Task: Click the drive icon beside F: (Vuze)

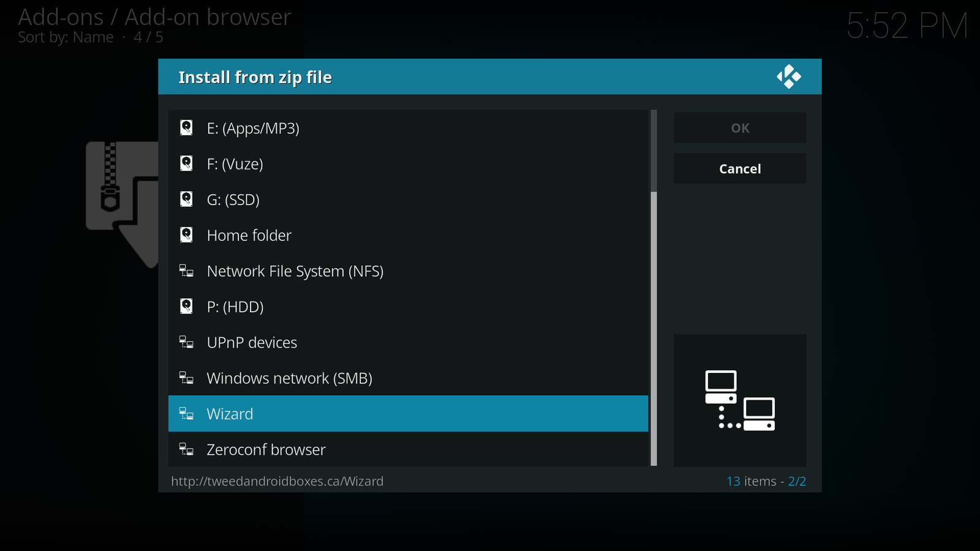Action: (186, 163)
